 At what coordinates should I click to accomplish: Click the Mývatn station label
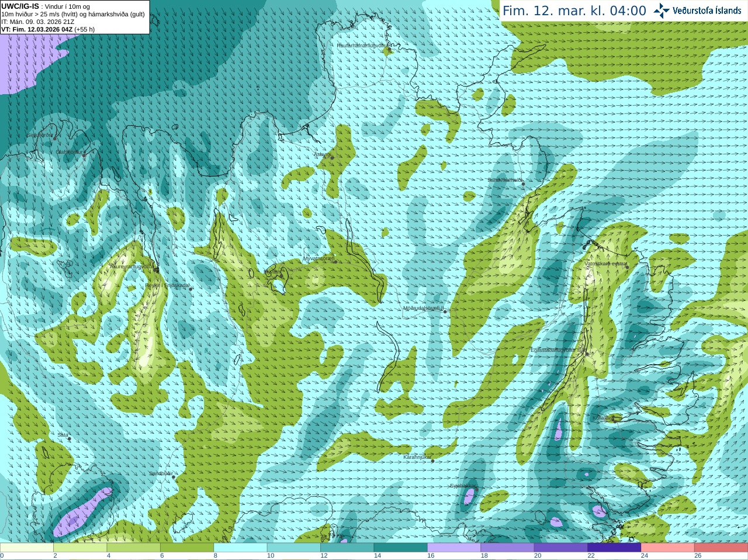point(273,272)
